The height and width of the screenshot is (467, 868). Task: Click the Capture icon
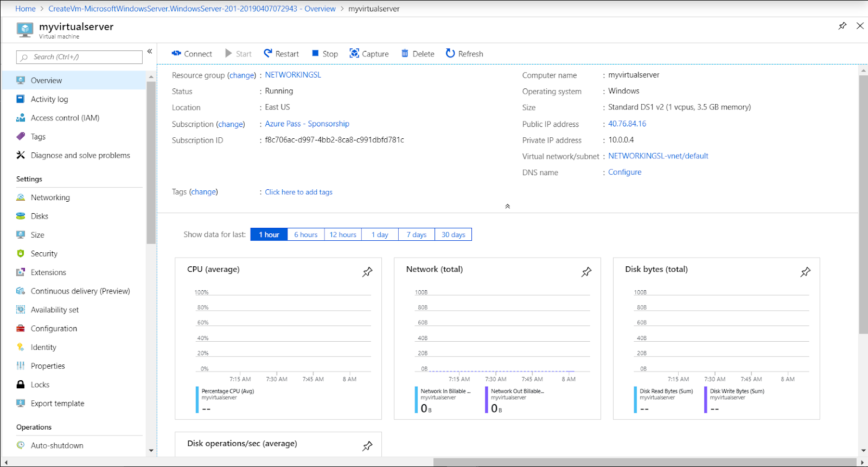pyautogui.click(x=354, y=53)
